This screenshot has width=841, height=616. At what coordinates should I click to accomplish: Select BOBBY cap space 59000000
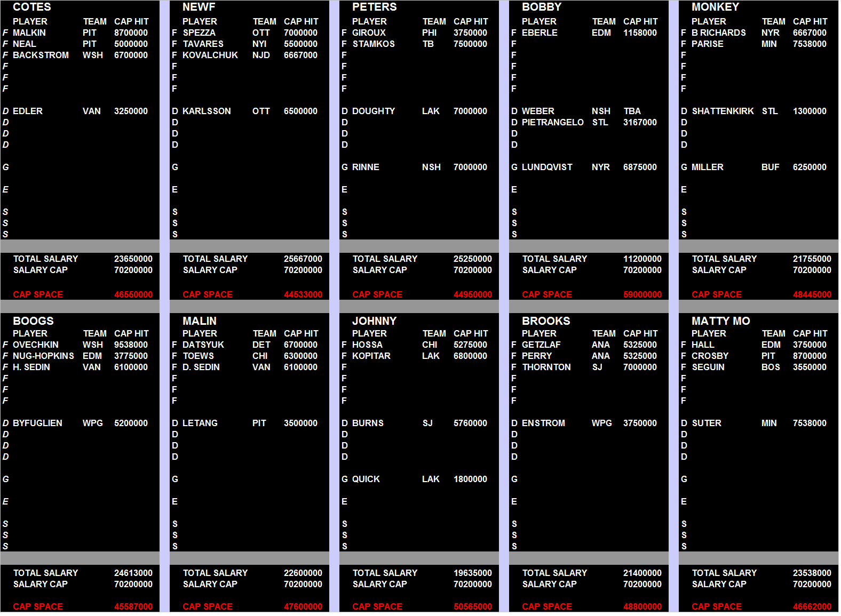click(642, 294)
